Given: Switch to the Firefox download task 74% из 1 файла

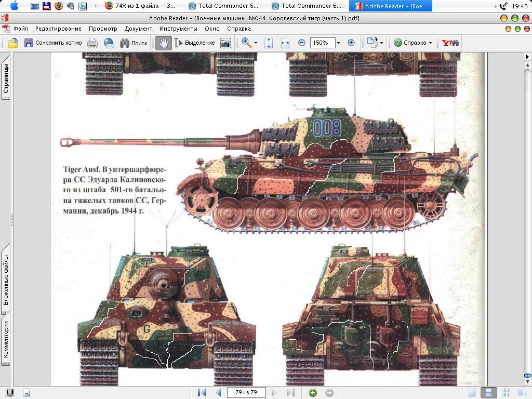Looking at the screenshot, I should tap(140, 6).
